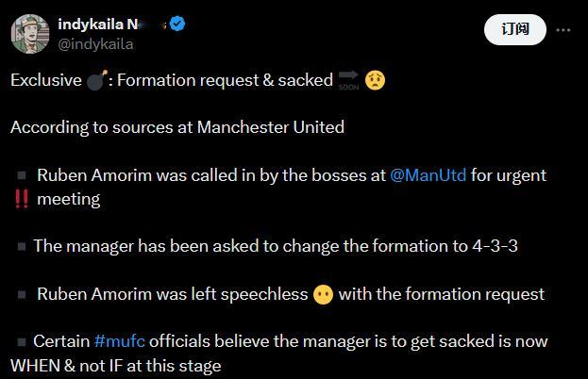Click the square bullet before 'The manager has been'
This screenshot has height=379, width=588.
coord(22,246)
